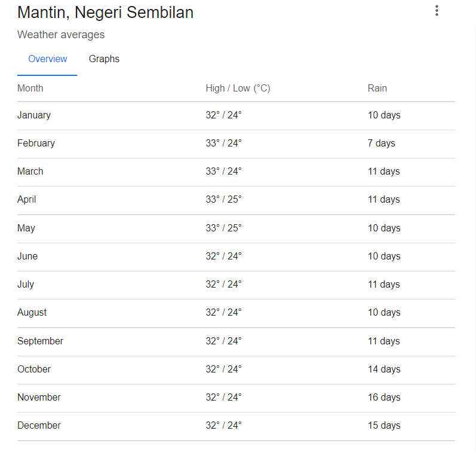Click the Mantin, Negeri Sembilan title
Screen dimensions: 476x452
click(105, 12)
